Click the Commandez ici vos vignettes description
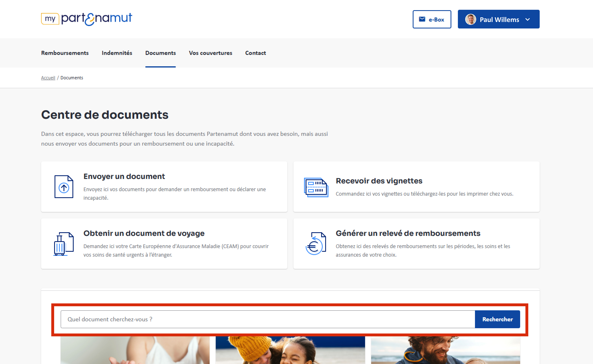This screenshot has width=593, height=364. click(424, 194)
